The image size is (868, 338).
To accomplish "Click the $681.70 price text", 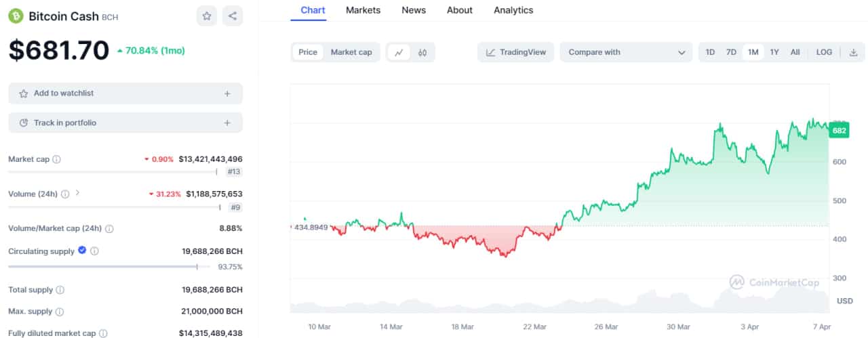I will pyautogui.click(x=59, y=50).
